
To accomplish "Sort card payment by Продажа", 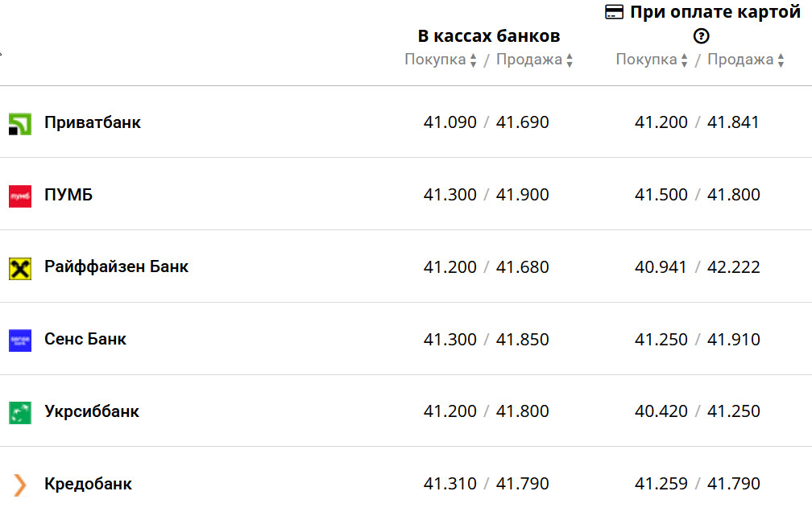I will (x=746, y=60).
